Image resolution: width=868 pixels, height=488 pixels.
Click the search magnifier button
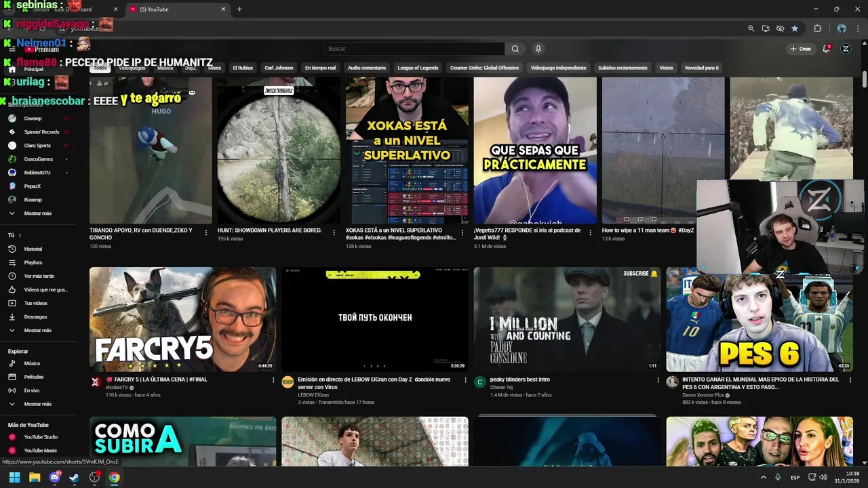pyautogui.click(x=515, y=49)
